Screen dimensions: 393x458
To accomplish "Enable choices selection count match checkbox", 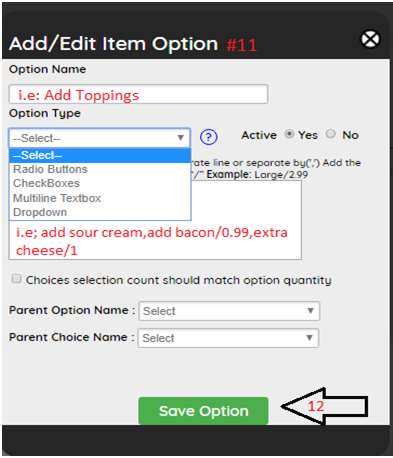I will pyautogui.click(x=16, y=279).
